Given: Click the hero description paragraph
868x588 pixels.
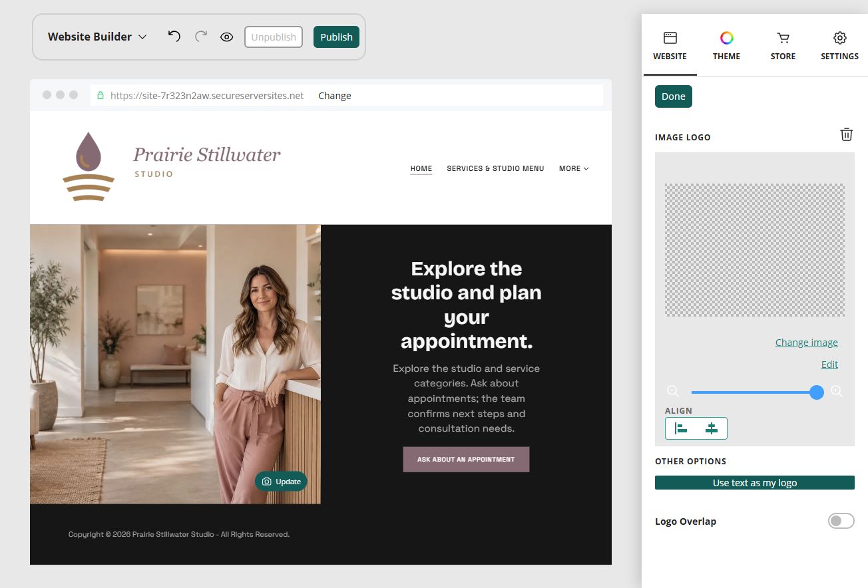Looking at the screenshot, I should tap(467, 398).
